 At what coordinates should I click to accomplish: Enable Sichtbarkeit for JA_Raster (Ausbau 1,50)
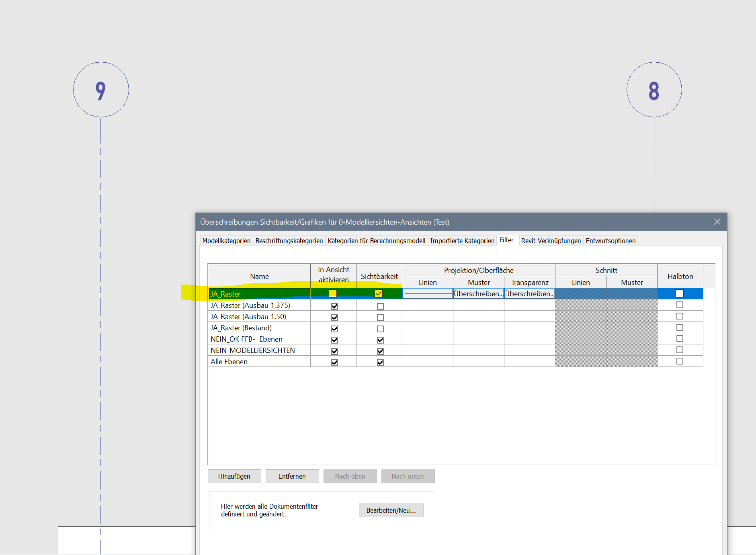tap(380, 317)
